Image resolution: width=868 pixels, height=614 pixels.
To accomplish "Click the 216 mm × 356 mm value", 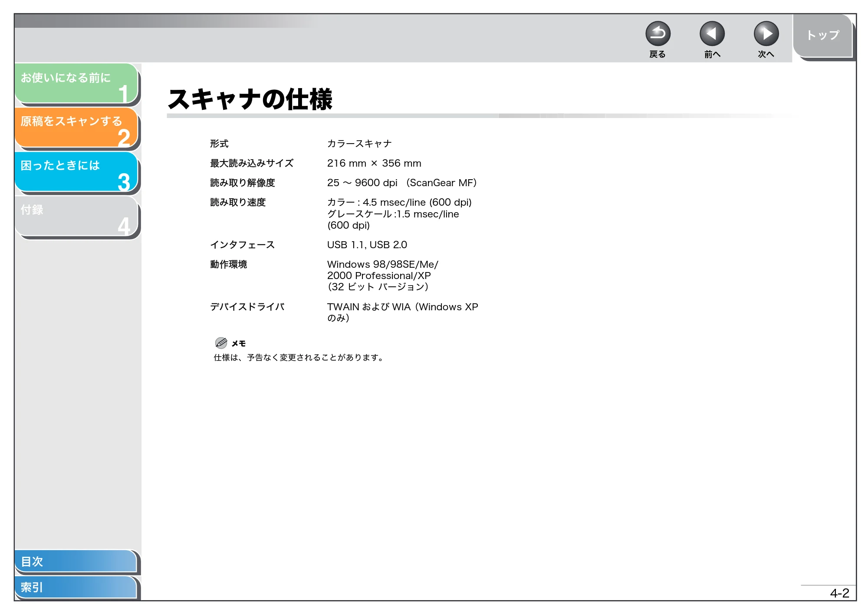I will [374, 163].
